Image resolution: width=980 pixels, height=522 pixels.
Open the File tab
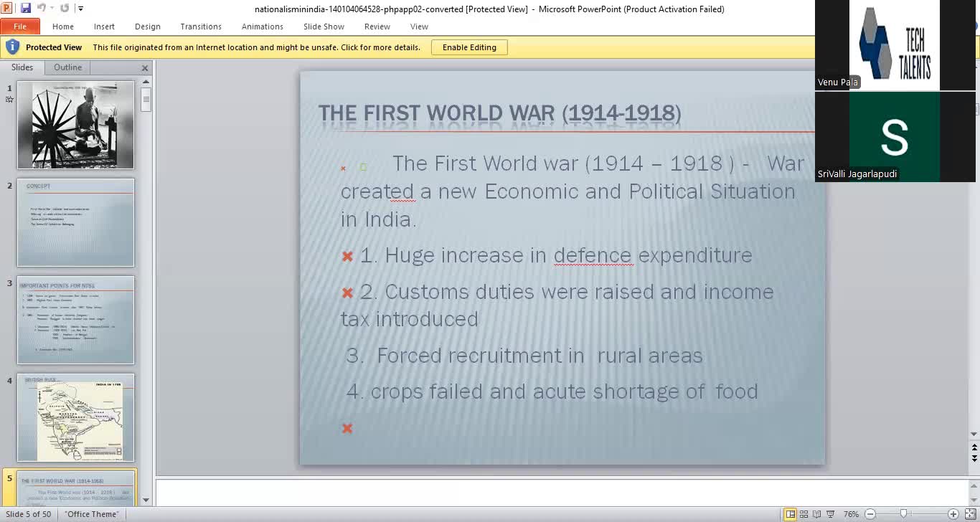20,27
